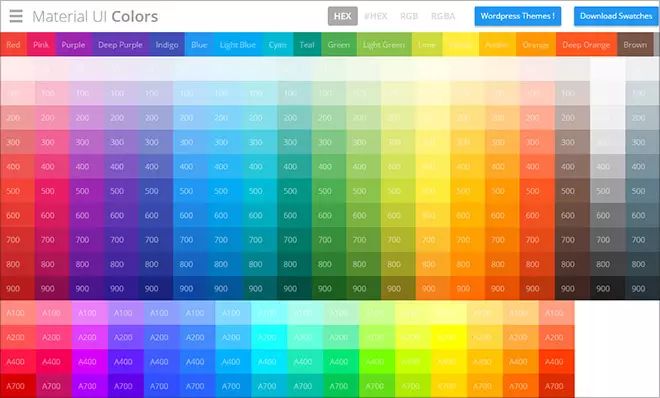This screenshot has height=398, width=660.
Task: Pick the deep orange A400 accent swatch
Action: [x=556, y=361]
